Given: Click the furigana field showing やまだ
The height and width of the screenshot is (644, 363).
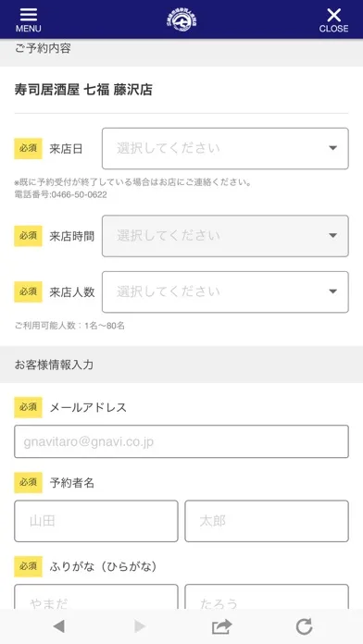Looking at the screenshot, I should click(x=96, y=597).
